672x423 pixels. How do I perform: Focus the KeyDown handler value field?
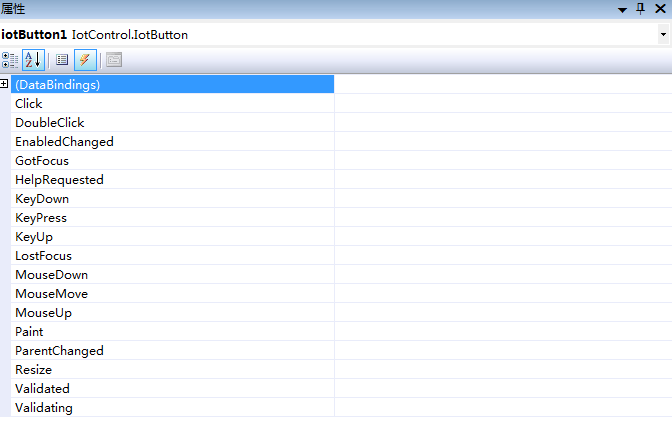[503, 199]
